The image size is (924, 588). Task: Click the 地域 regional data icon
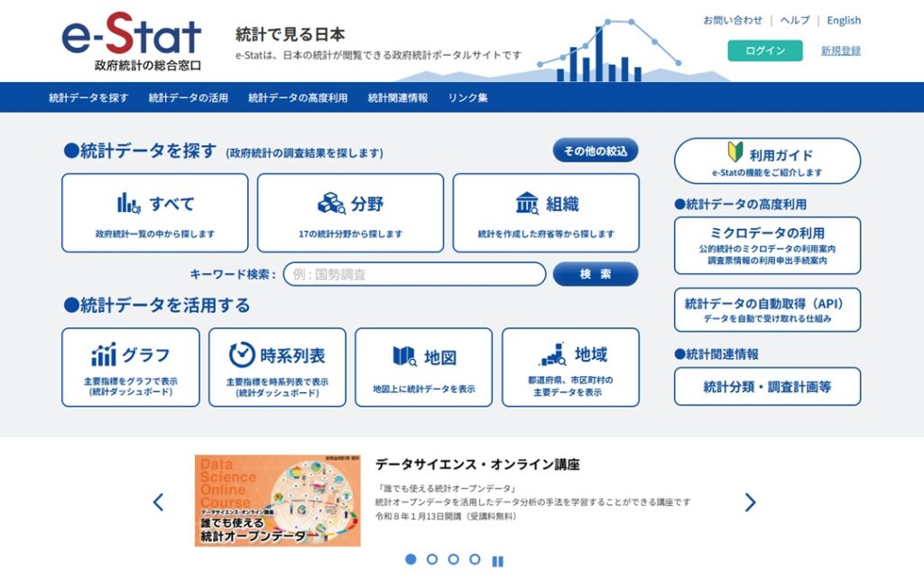555,355
